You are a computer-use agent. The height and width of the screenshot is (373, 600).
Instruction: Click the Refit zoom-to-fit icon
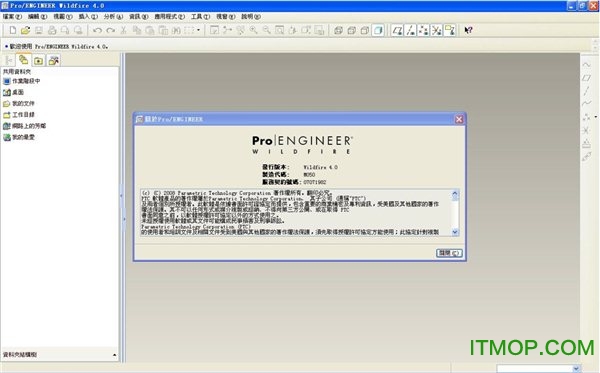pos(280,30)
